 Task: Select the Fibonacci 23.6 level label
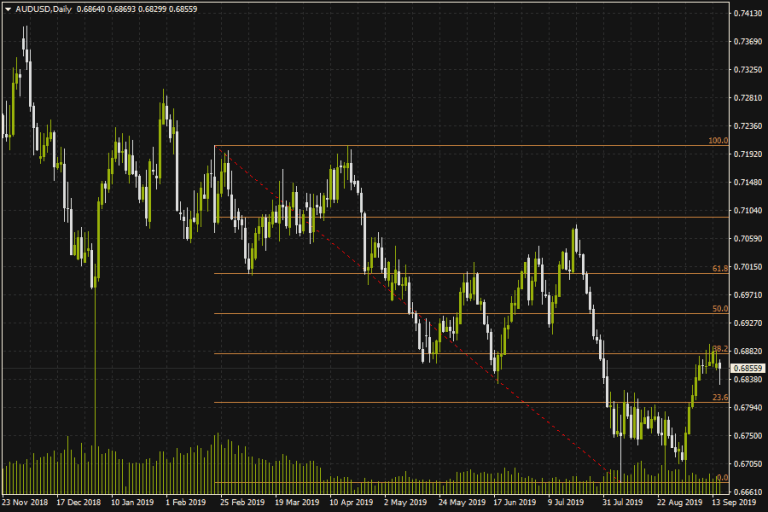pos(718,398)
